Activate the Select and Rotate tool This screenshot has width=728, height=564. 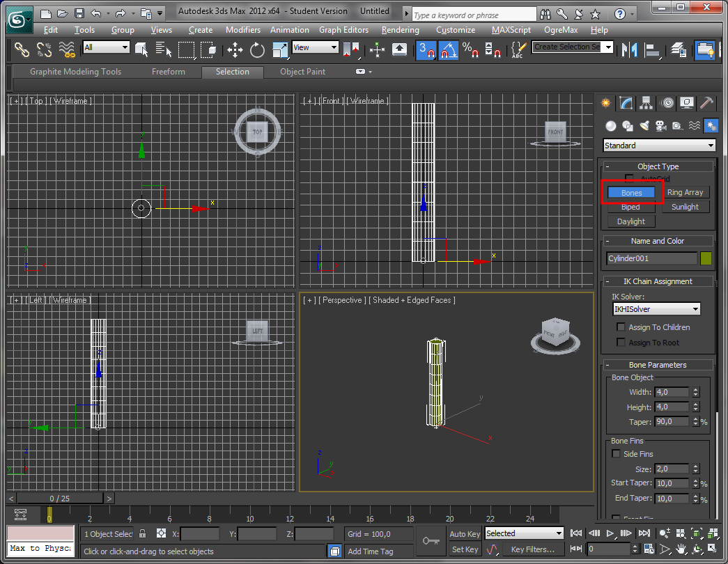point(257,50)
